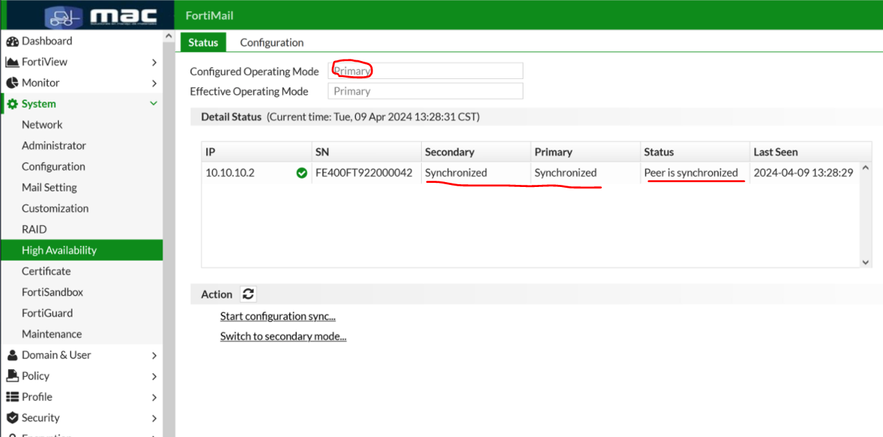Click the Monitor pie chart icon
This screenshot has width=883, height=437.
point(12,83)
